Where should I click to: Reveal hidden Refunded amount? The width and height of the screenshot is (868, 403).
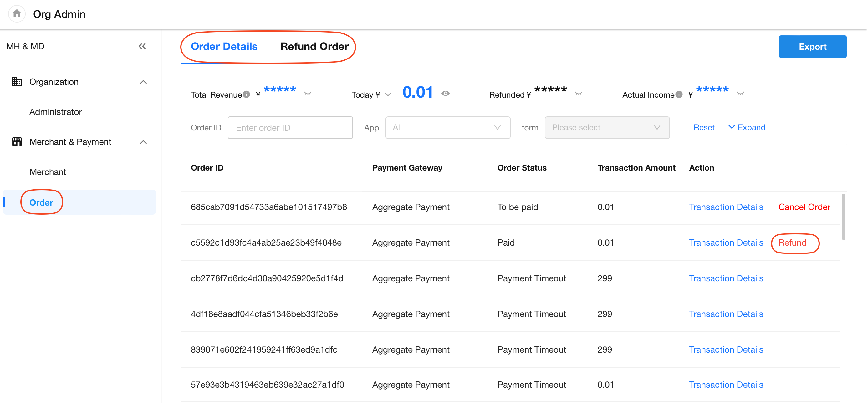579,94
